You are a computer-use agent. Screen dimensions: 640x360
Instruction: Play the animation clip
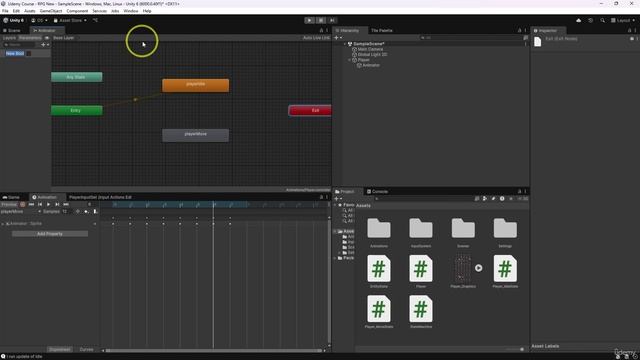(49, 204)
